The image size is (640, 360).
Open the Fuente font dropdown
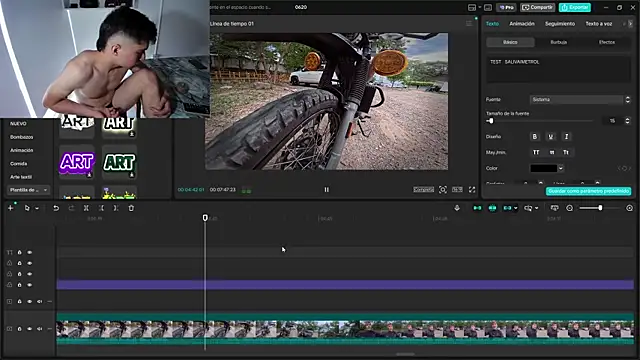(x=580, y=100)
